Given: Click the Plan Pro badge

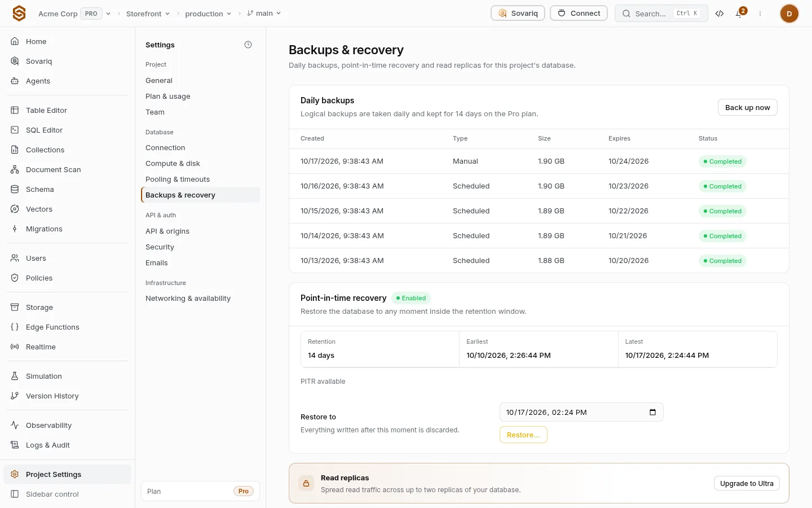Looking at the screenshot, I should coord(244,491).
